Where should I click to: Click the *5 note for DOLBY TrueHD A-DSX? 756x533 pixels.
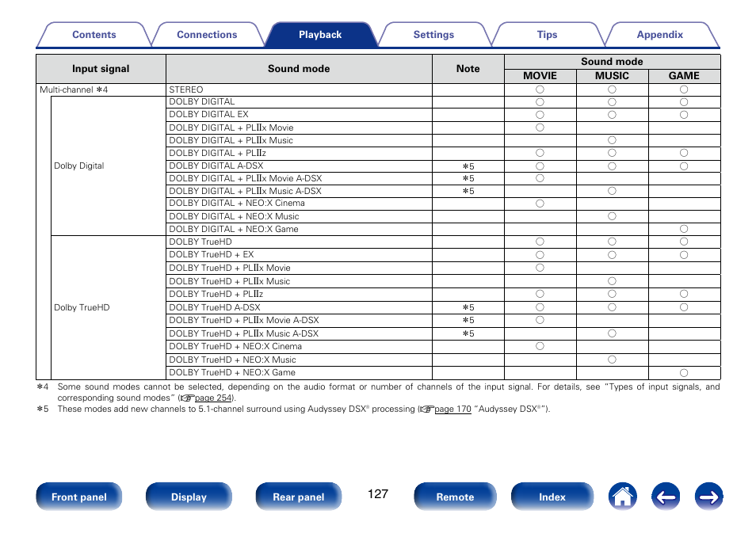468,307
